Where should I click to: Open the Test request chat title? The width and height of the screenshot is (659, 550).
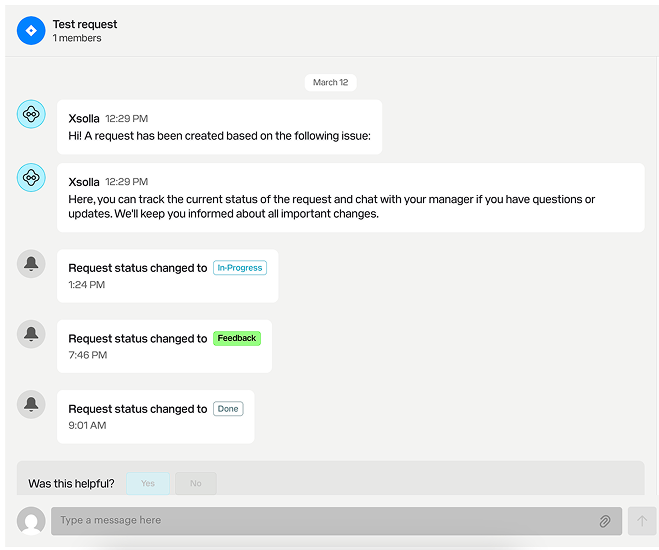[x=85, y=24]
